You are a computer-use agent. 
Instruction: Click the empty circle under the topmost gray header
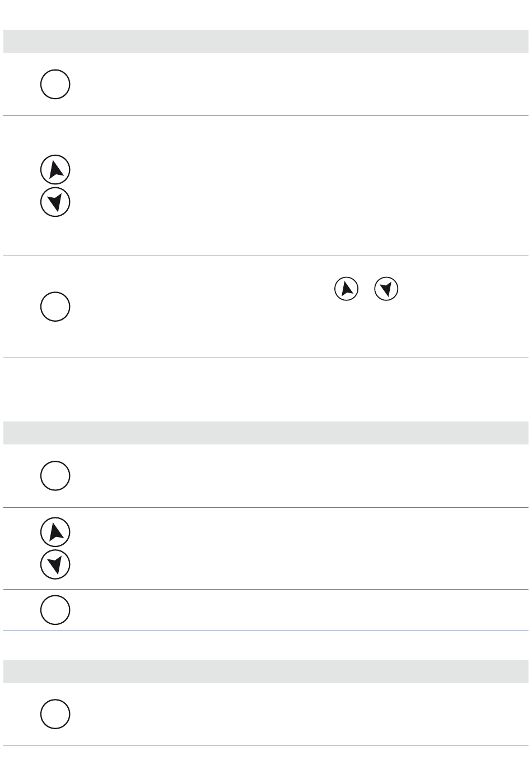point(55,85)
